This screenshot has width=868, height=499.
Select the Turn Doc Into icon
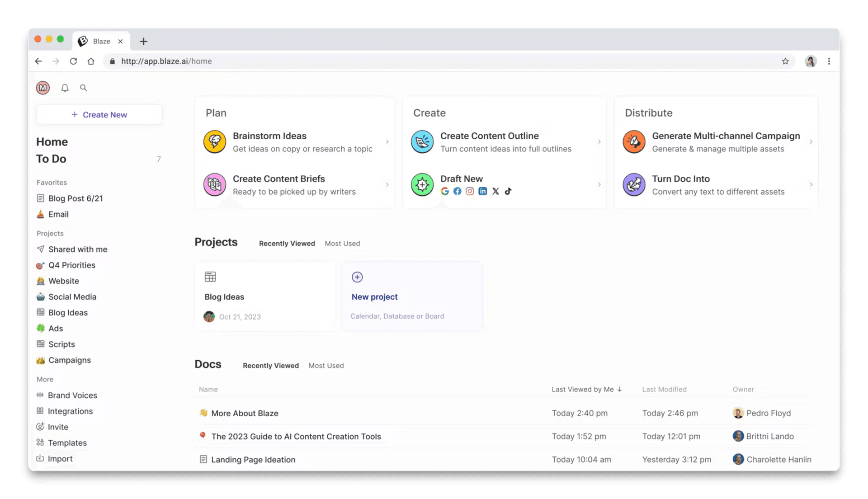634,184
